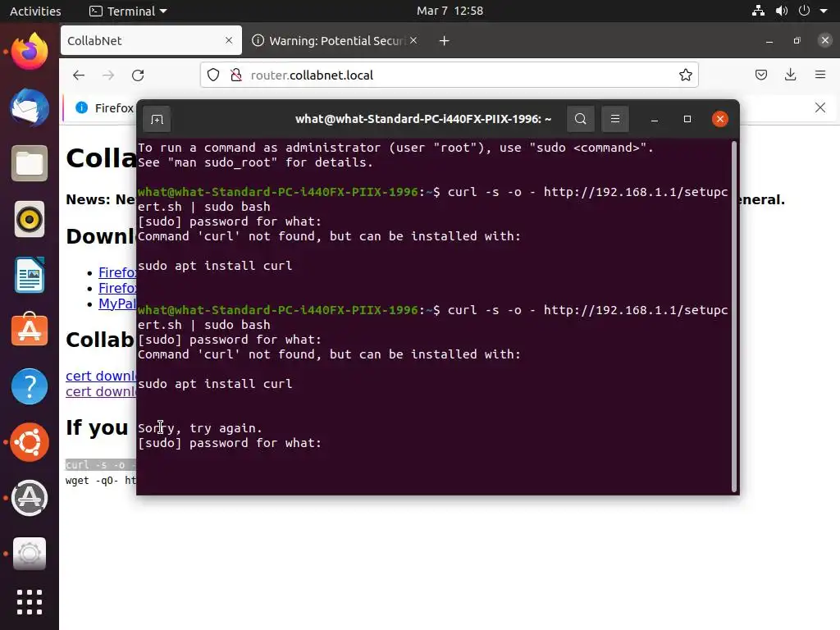Screen dimensions: 840x630
Task: Open the terminal hamburger menu
Action: [615, 119]
